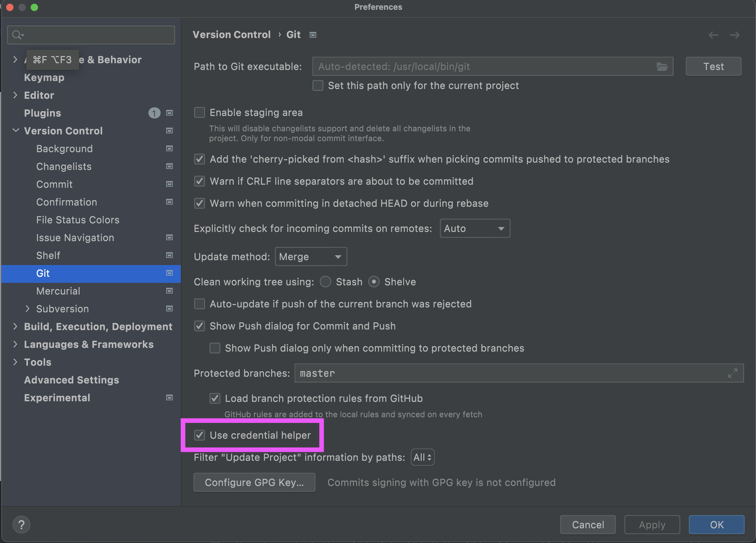Uncheck Use credential helper
This screenshot has width=756, height=543.
point(199,435)
